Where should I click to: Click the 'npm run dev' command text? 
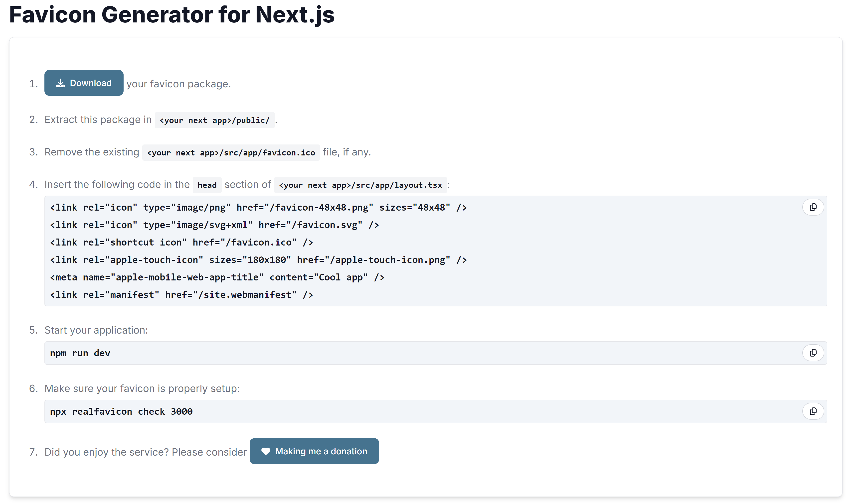tap(80, 353)
